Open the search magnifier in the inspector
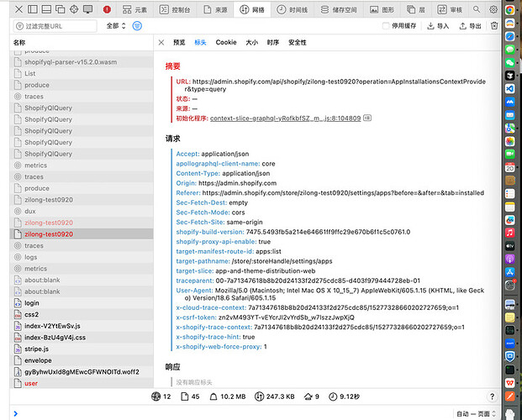522x420 pixels. (477, 9)
